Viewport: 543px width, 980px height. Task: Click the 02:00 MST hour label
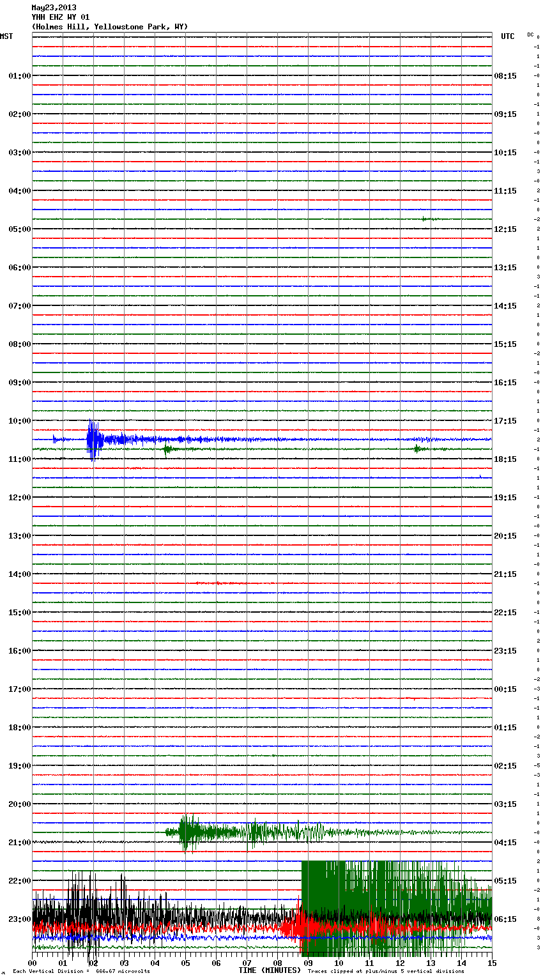point(20,114)
